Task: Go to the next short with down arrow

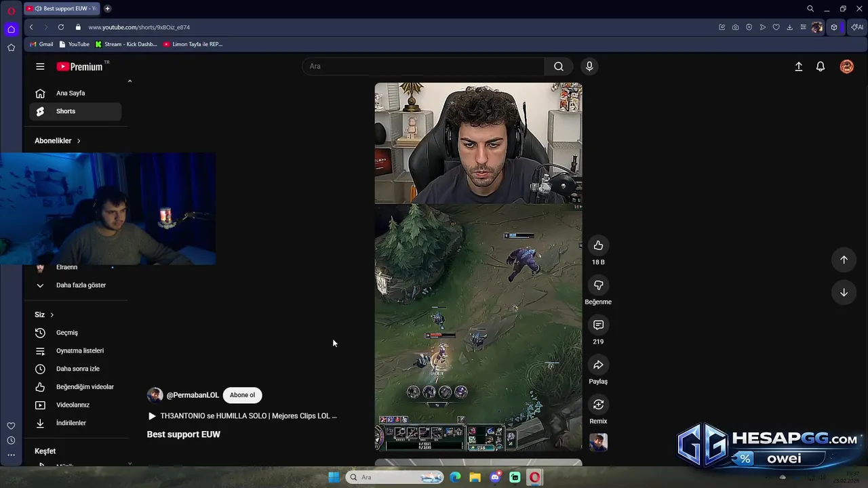Action: click(x=844, y=292)
